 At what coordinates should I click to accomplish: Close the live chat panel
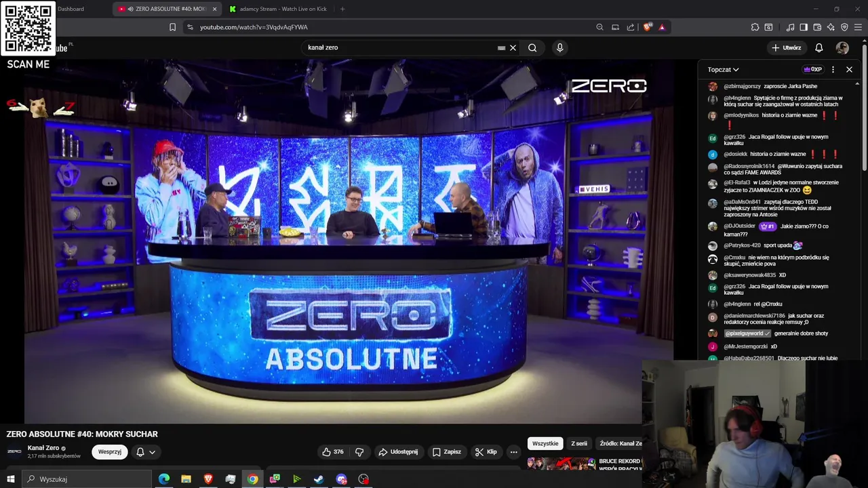849,69
